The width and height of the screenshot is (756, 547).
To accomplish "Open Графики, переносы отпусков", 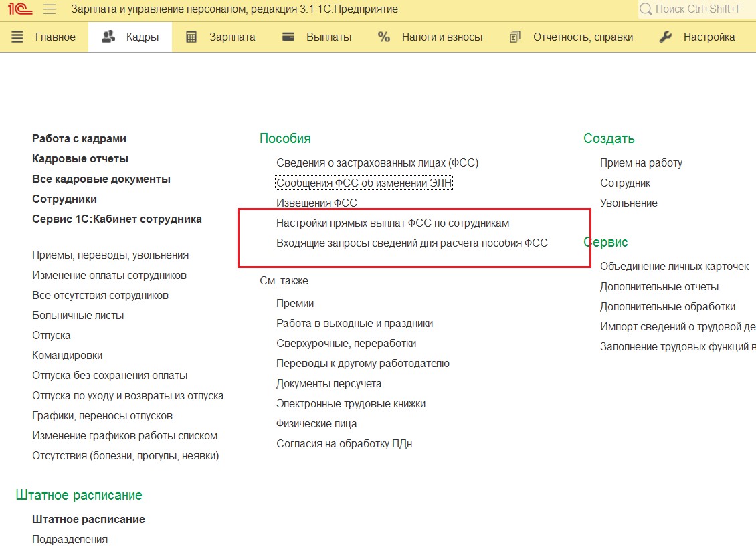I will (x=102, y=416).
